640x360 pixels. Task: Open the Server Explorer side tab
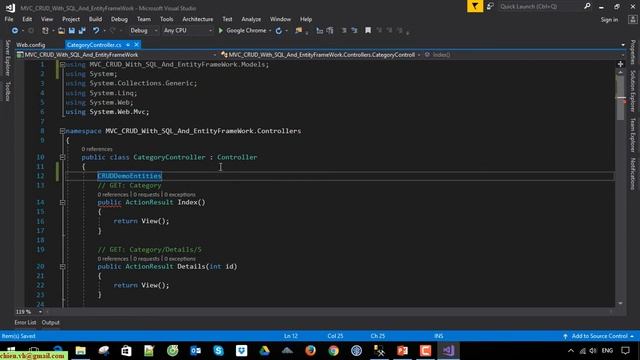click(7, 58)
